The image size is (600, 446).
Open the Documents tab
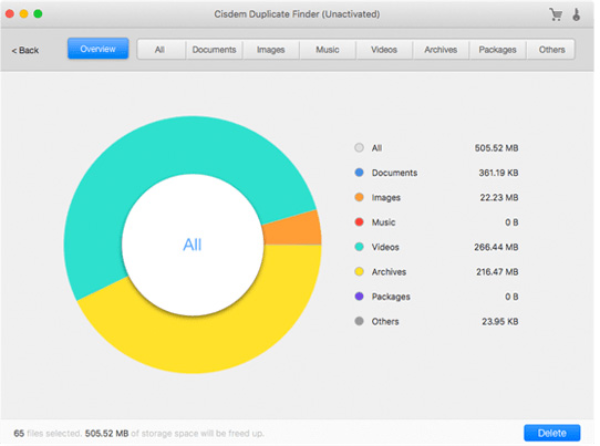coord(214,49)
